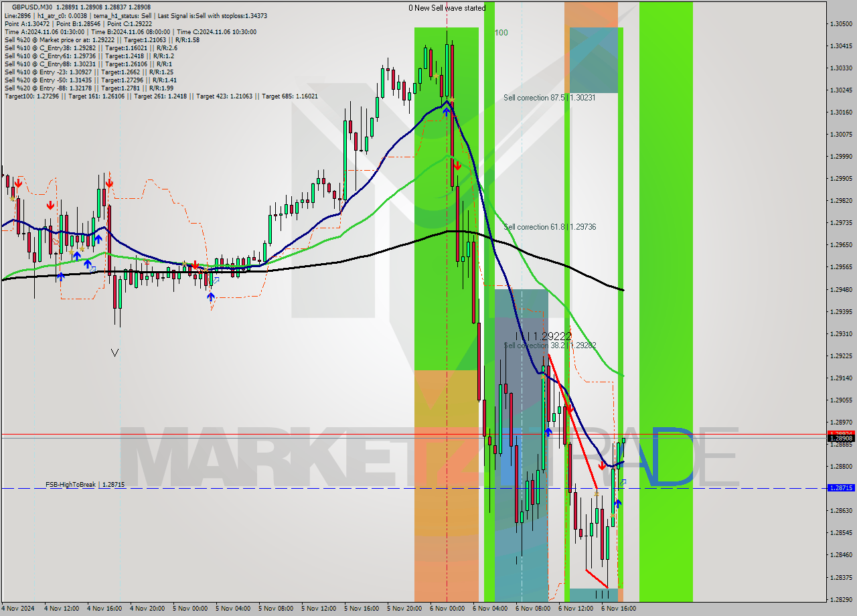Click the '5 Nov 12:00' time axis label
This screenshot has height=616, width=857.
319,609
